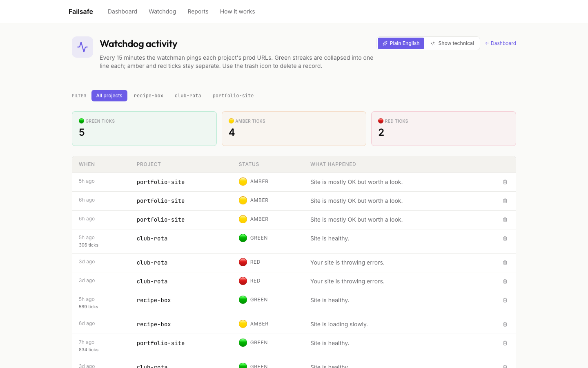Image resolution: width=588 pixels, height=368 pixels.
Task: Delete the club-rota 306 ticks green record
Action: pos(505,238)
